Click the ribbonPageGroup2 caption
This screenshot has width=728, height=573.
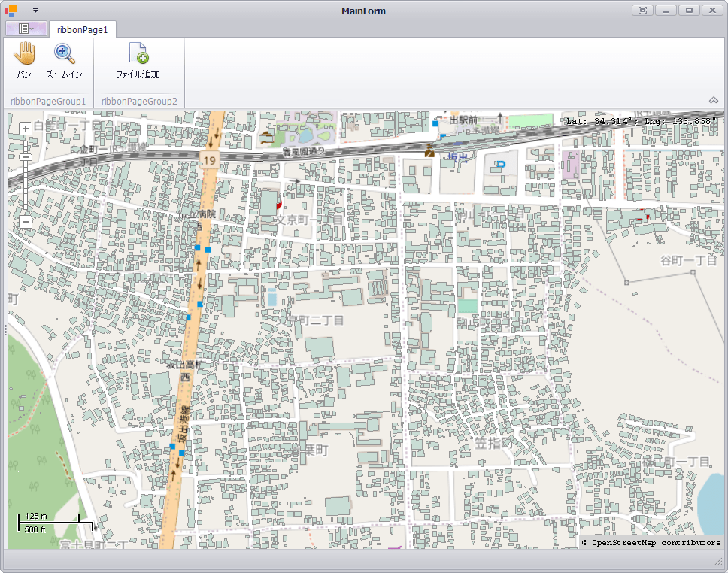139,100
